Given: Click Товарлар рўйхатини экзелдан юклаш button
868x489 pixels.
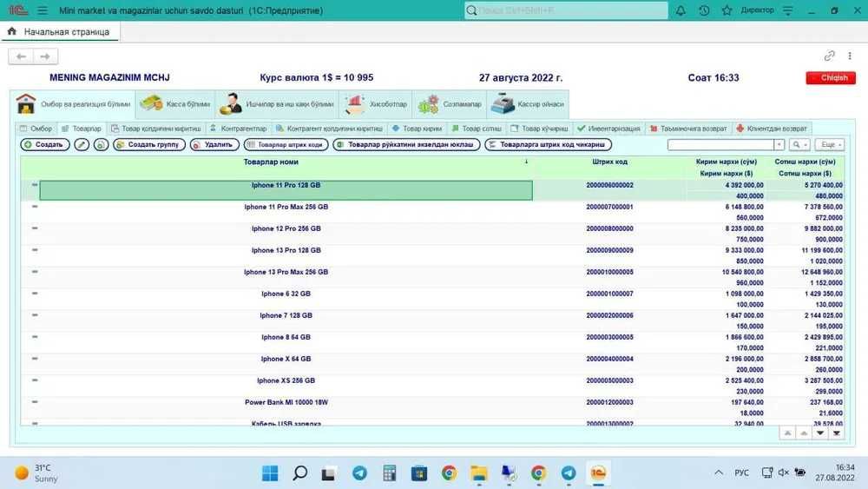Looking at the screenshot, I should pos(406,144).
